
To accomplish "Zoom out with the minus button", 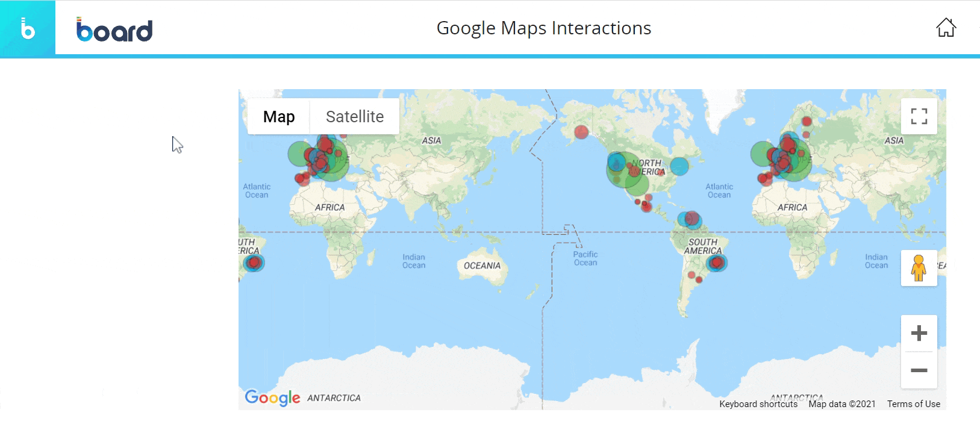I will click(919, 370).
